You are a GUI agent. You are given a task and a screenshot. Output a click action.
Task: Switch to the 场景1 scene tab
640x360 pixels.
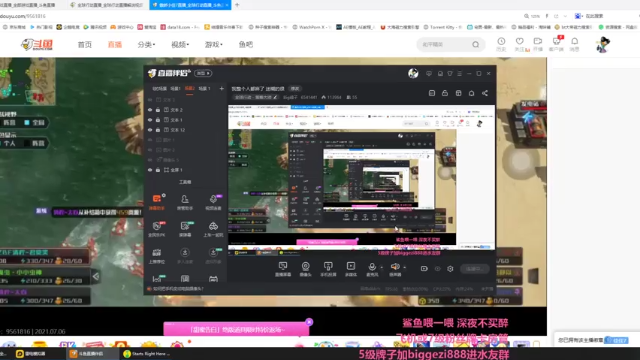(x=175, y=88)
